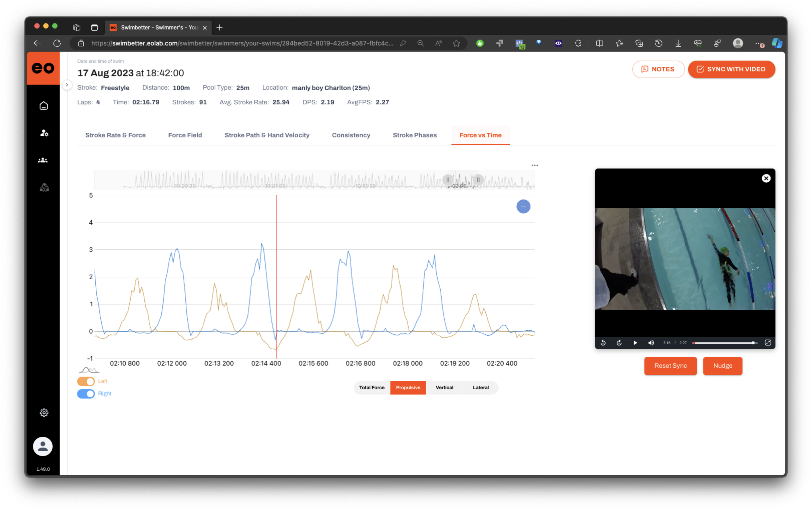Open the Force vs Time tab
This screenshot has width=812, height=510.
[x=480, y=135]
